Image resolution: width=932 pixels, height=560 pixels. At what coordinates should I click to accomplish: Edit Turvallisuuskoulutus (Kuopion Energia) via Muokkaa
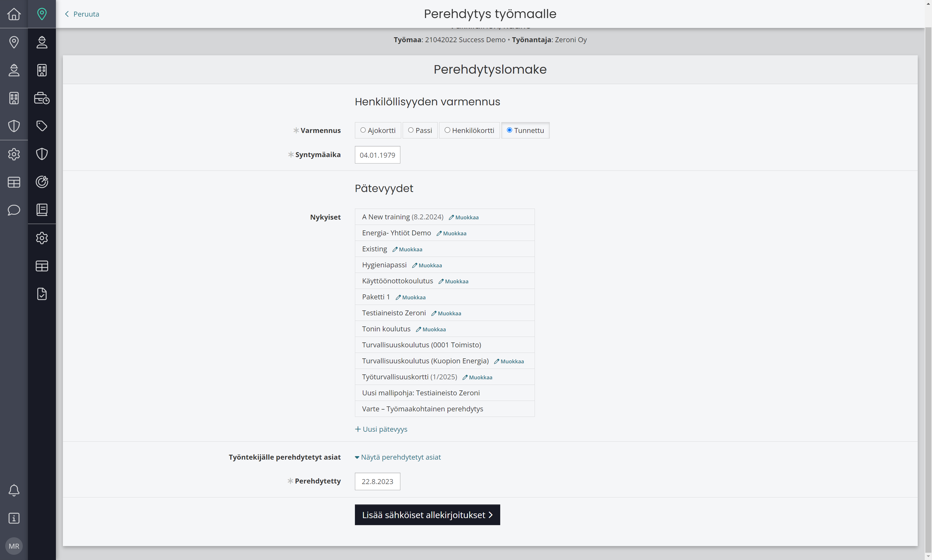(509, 362)
